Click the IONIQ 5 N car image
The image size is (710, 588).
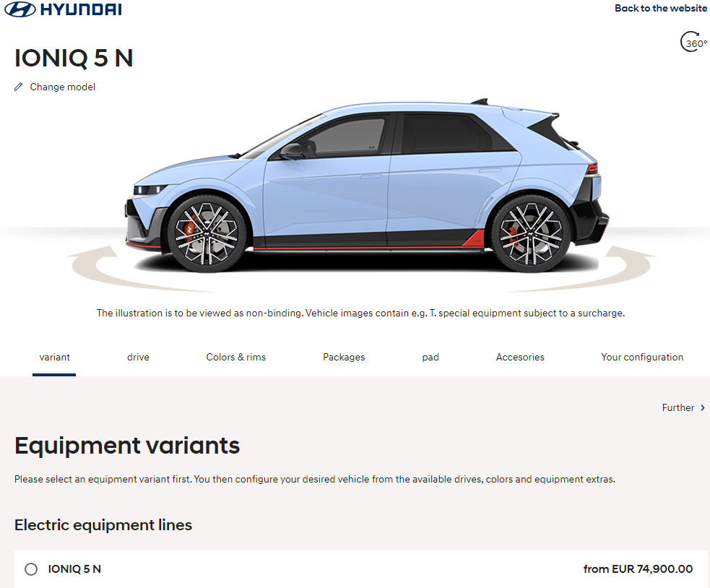tap(367, 186)
